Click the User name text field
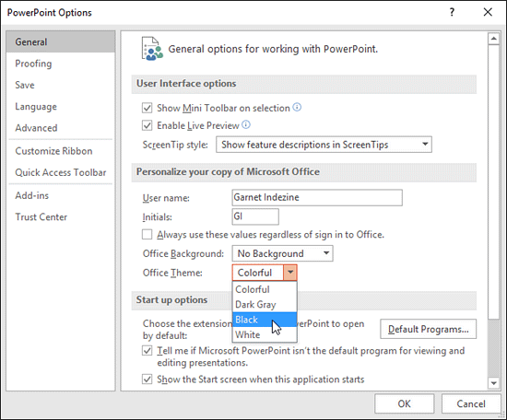Viewport: 507px width, 420px height. tap(317, 197)
